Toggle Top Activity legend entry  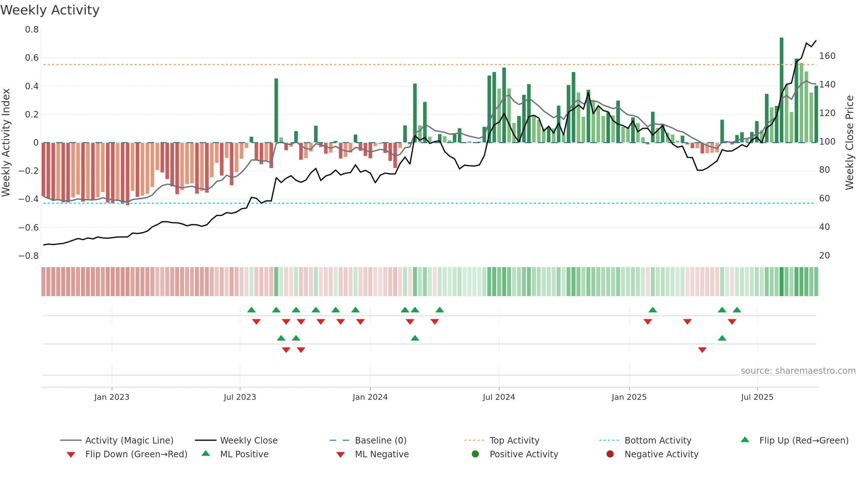502,440
